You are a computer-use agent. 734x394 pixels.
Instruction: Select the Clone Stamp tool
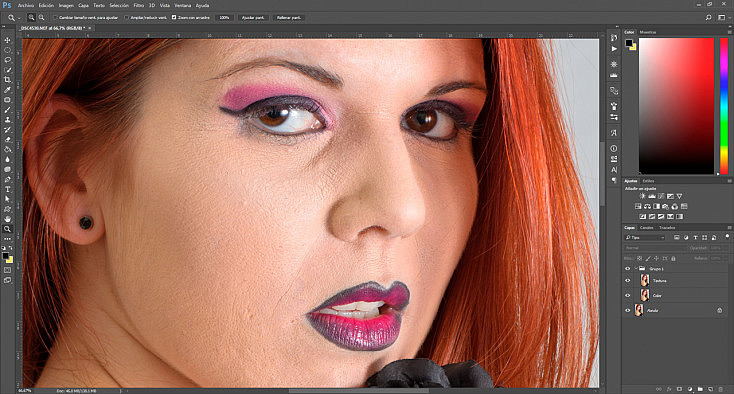point(7,120)
